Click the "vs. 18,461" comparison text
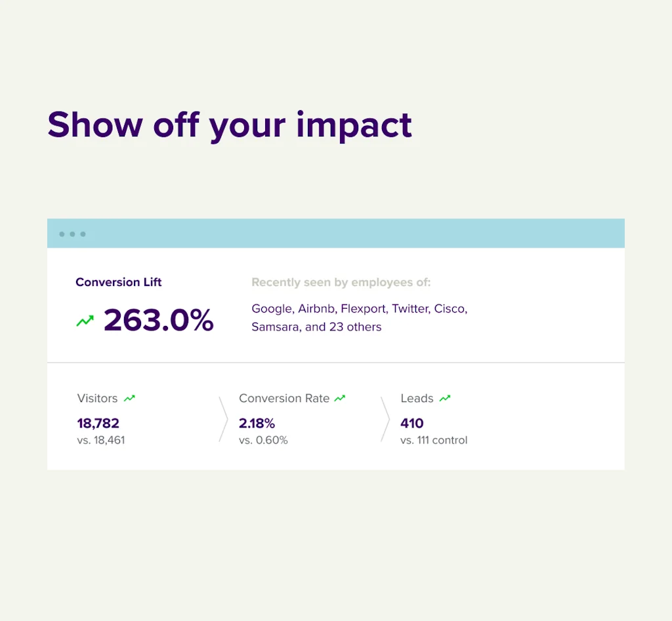Viewport: 672px width, 621px height. click(x=101, y=440)
